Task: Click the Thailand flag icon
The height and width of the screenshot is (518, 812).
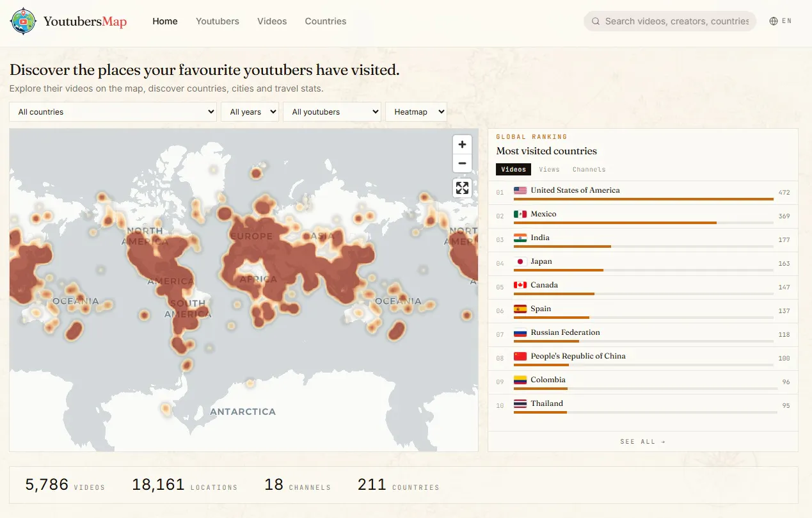Action: [x=520, y=403]
